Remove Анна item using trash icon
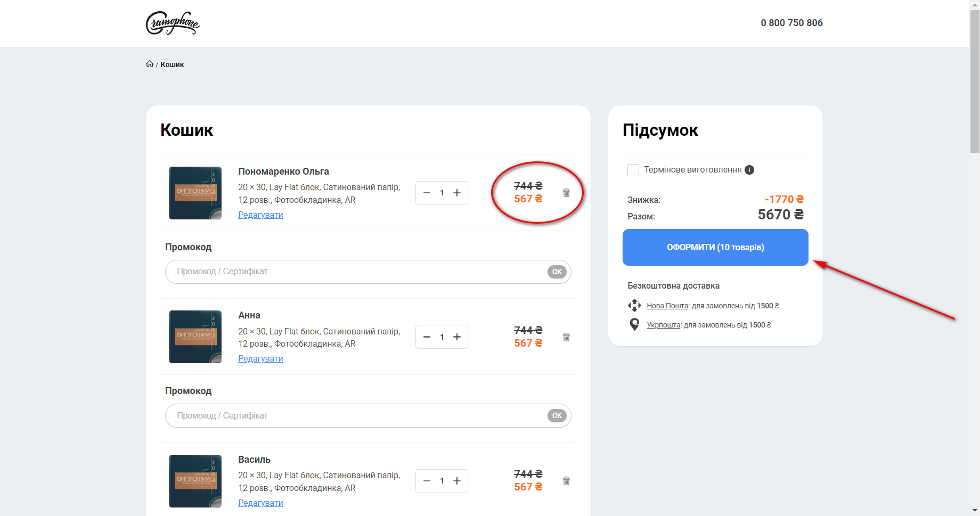The width and height of the screenshot is (980, 516). click(566, 337)
